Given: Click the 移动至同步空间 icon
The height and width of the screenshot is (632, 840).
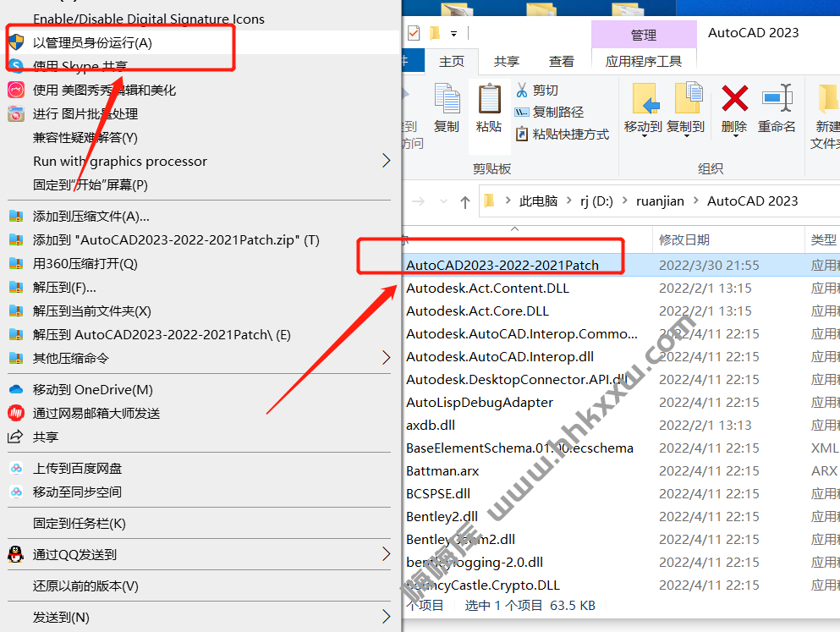Looking at the screenshot, I should click(16, 492).
